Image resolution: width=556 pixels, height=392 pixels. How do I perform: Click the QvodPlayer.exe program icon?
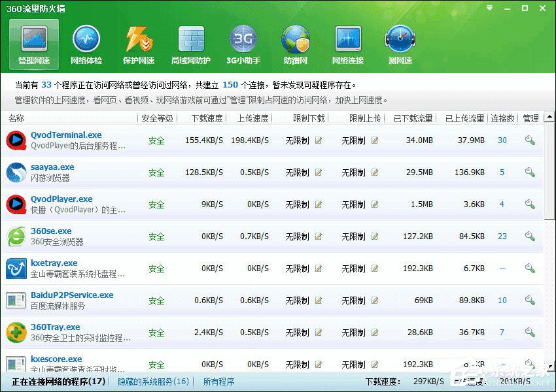[x=16, y=204]
